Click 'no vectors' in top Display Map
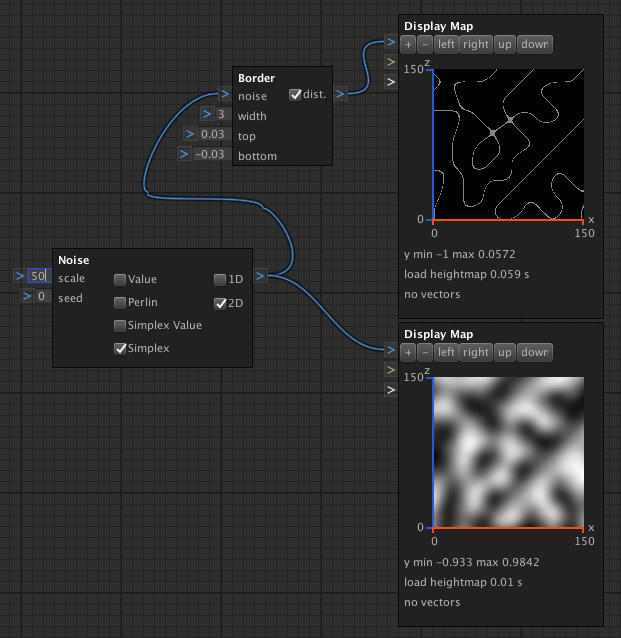The width and height of the screenshot is (621, 638). pyautogui.click(x=432, y=294)
